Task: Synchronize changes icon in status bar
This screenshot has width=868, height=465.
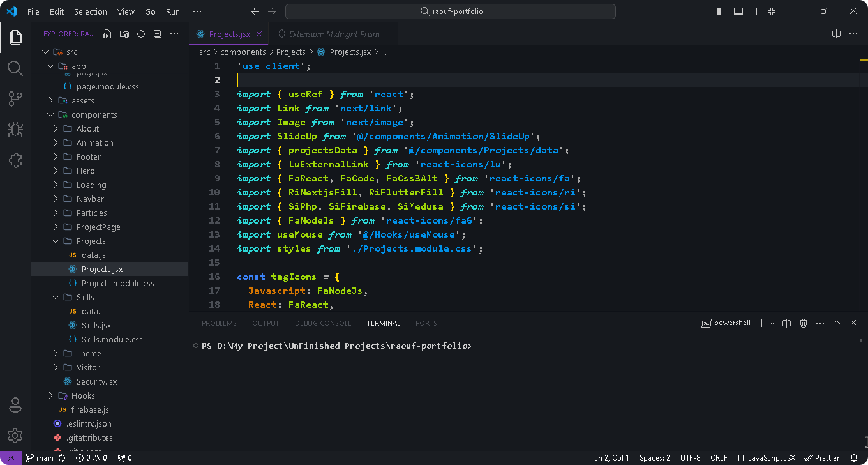Action: [62, 458]
